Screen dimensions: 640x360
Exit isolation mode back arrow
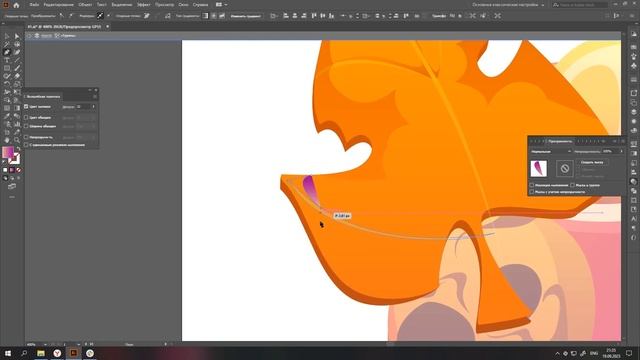coord(29,36)
